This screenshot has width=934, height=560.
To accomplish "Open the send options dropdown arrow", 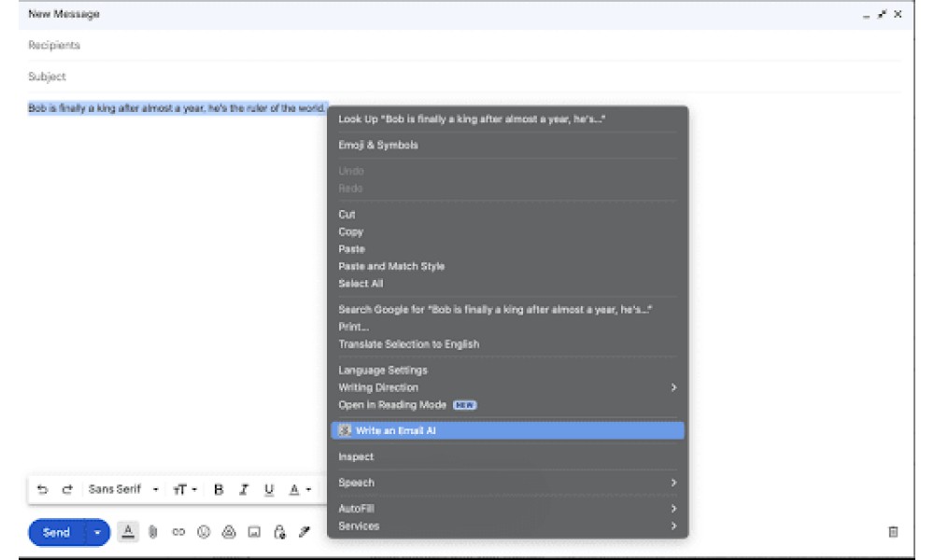I will 97,532.
